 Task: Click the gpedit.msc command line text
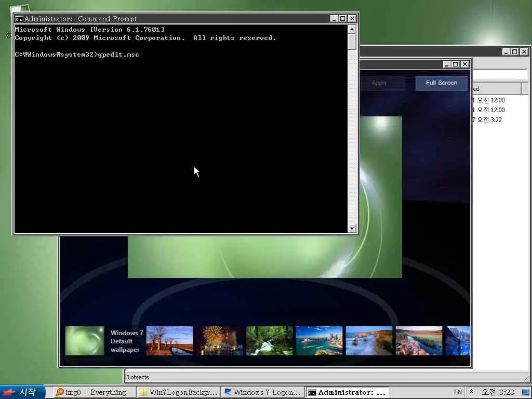point(118,55)
